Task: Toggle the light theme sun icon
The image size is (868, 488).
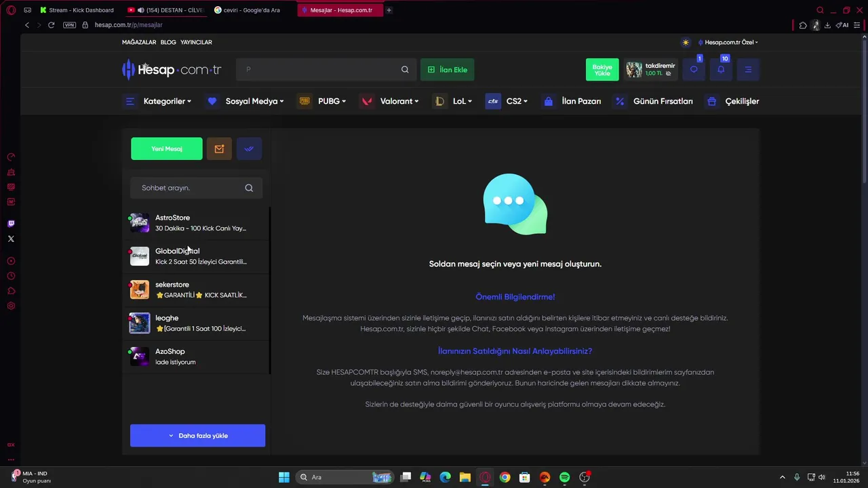Action: coord(686,42)
